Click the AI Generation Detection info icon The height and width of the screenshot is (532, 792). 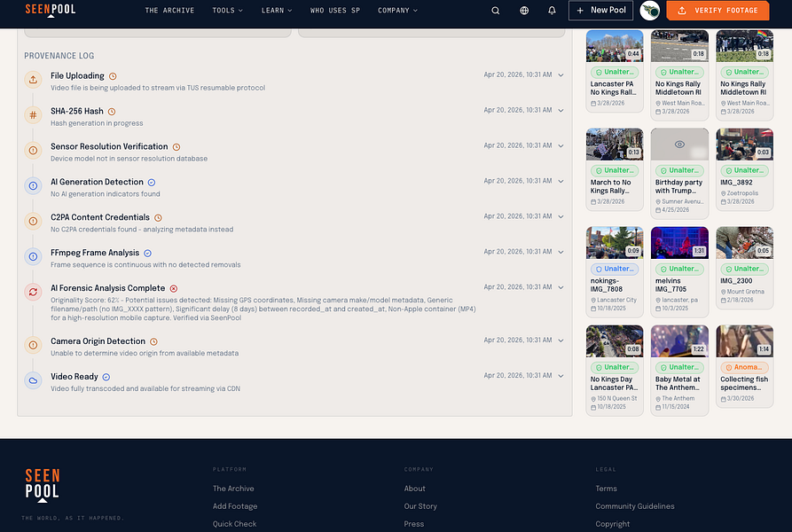[x=33, y=185]
